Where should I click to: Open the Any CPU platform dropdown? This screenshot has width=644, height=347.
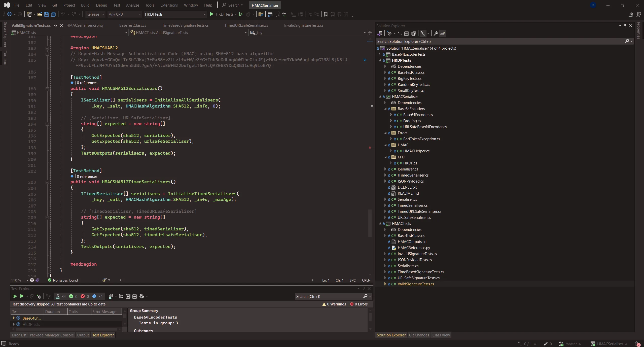tap(125, 14)
